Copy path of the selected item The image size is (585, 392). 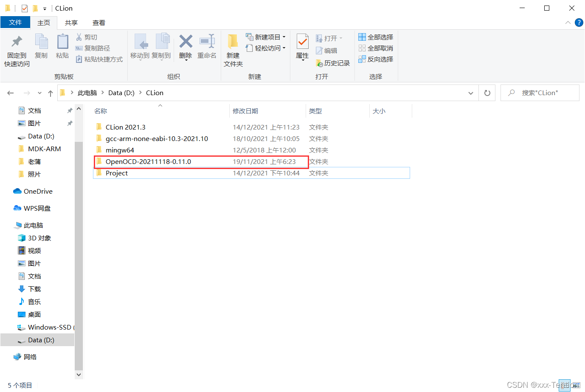(93, 48)
